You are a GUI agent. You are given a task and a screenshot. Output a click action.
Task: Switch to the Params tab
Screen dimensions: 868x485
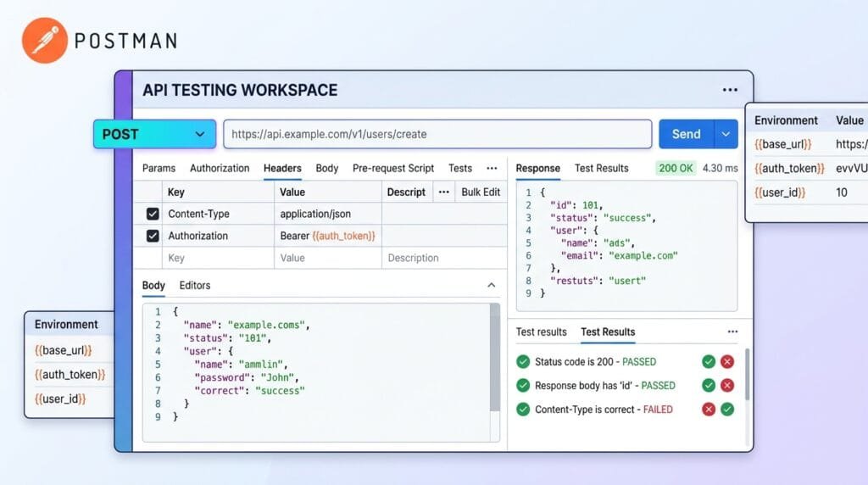159,169
